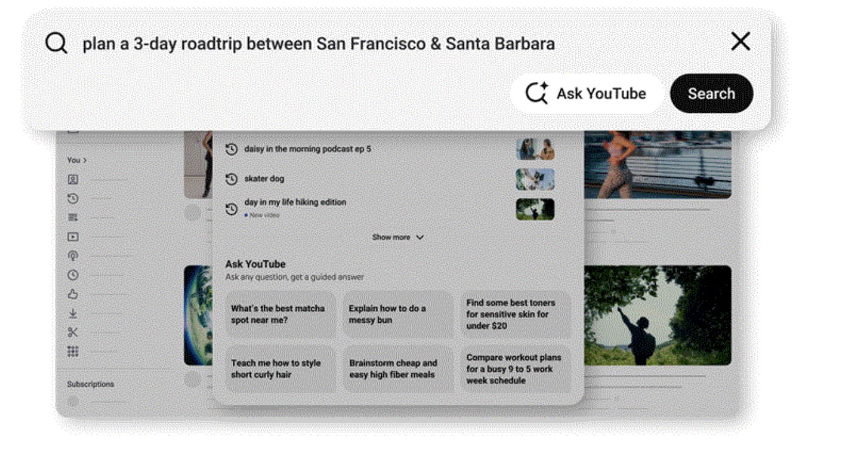Click history icon beside hiking edition suggestion
Screen dimensions: 868x461
click(x=232, y=209)
